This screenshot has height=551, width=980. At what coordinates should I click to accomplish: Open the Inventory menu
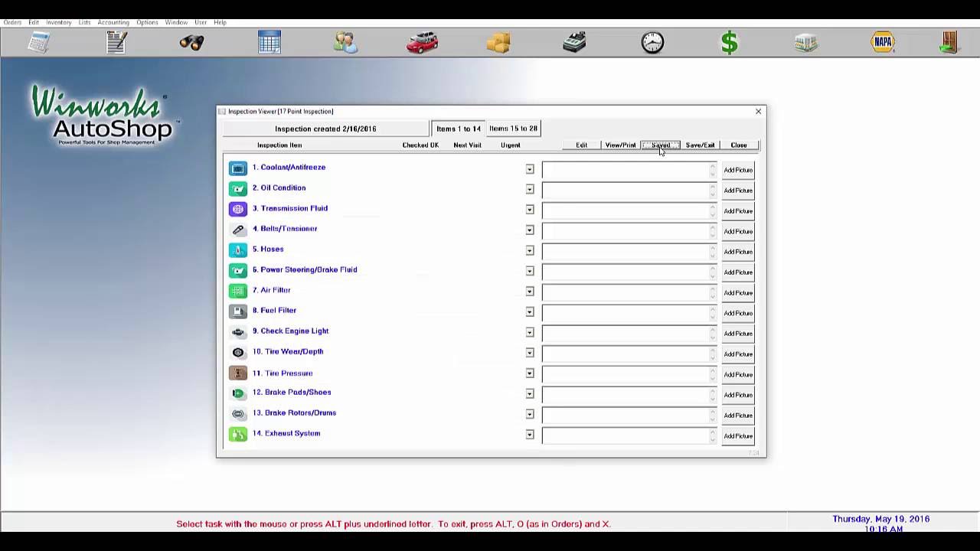coord(59,22)
